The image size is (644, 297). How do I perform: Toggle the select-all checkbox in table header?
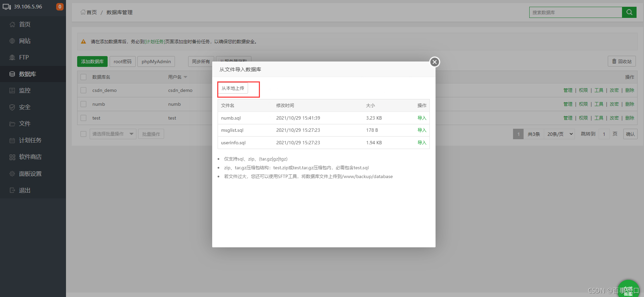tap(84, 77)
